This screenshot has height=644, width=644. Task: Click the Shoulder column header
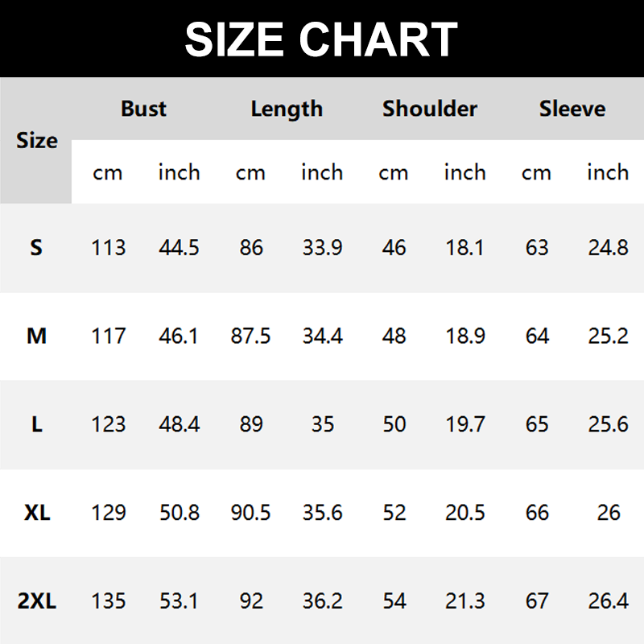(x=430, y=109)
